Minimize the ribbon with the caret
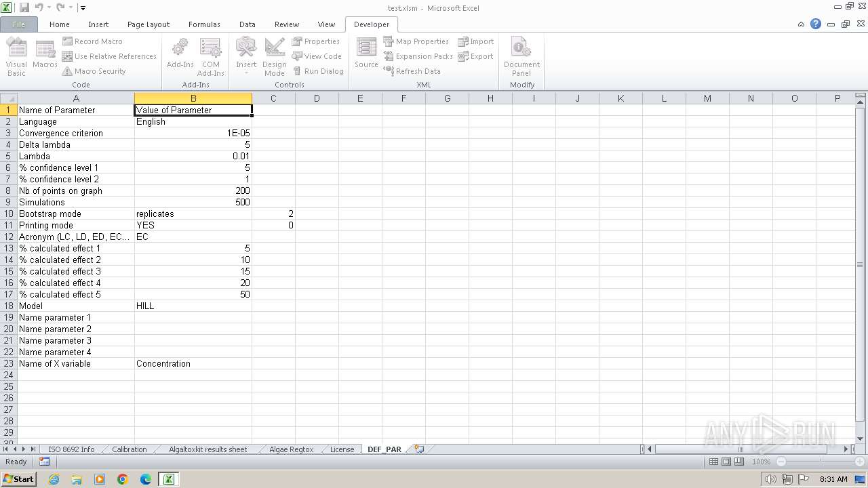 tap(801, 24)
